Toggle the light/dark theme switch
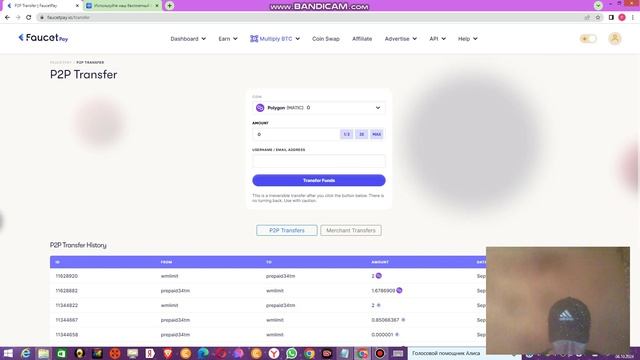This screenshot has height=360, width=640. point(588,39)
